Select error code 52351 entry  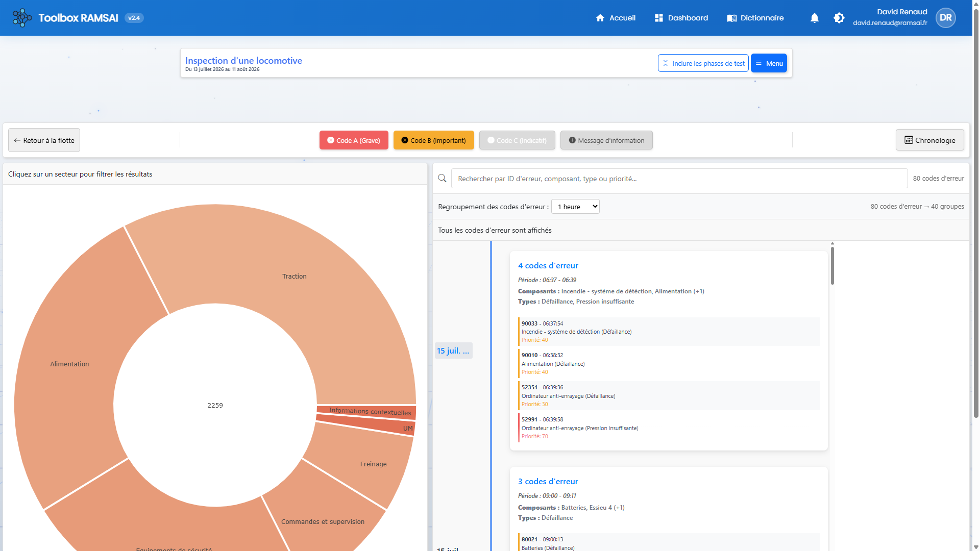pos(669,396)
